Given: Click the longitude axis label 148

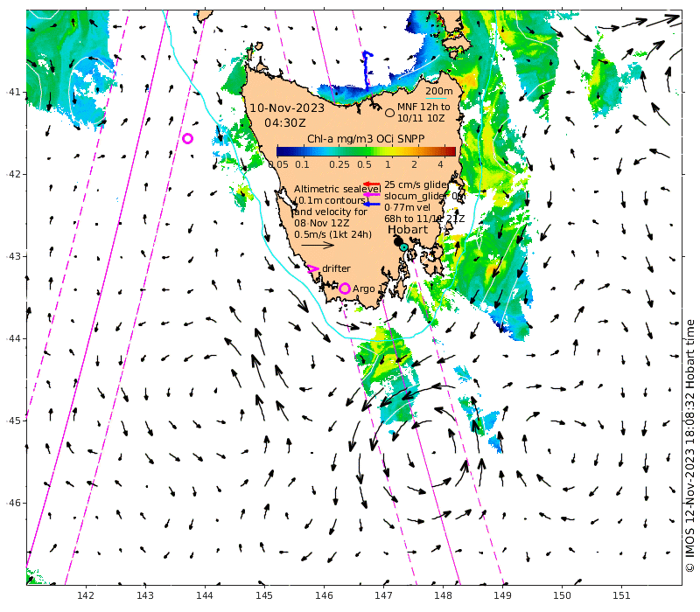Looking at the screenshot, I should pos(443,595).
